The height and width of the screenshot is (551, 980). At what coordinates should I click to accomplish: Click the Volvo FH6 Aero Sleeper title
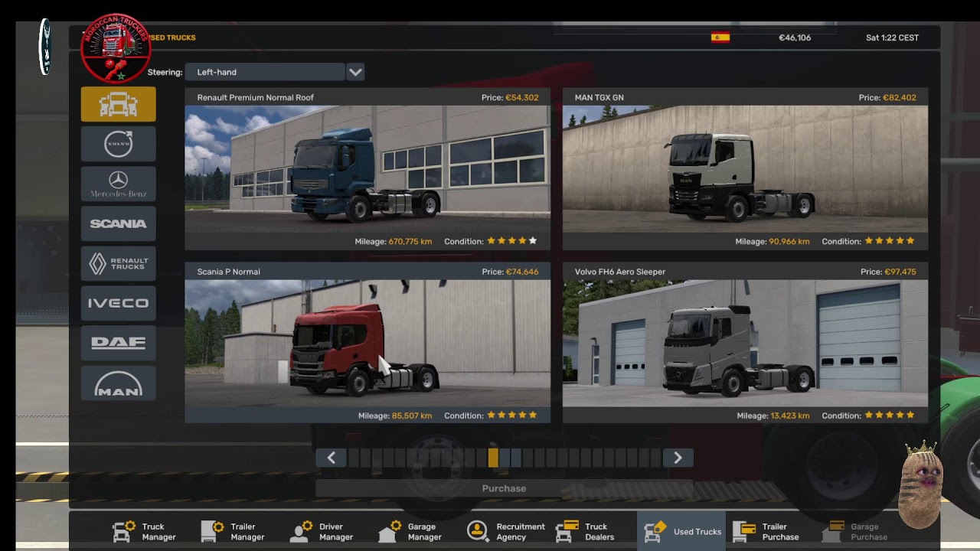620,272
